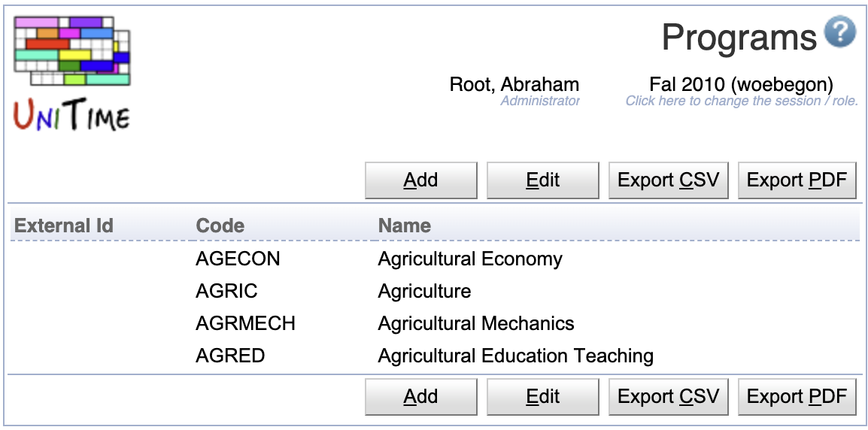Select the Agricultural Education Teaching row
The image size is (868, 430).
(435, 356)
